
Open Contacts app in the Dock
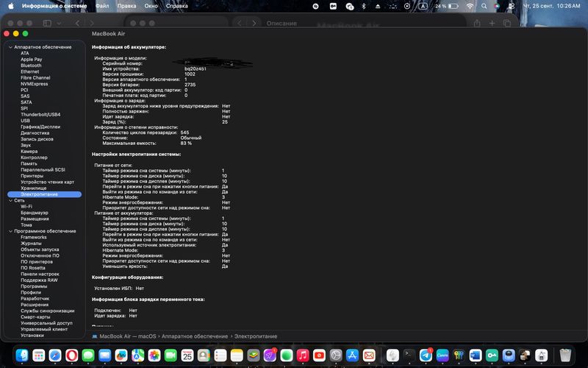pos(204,355)
